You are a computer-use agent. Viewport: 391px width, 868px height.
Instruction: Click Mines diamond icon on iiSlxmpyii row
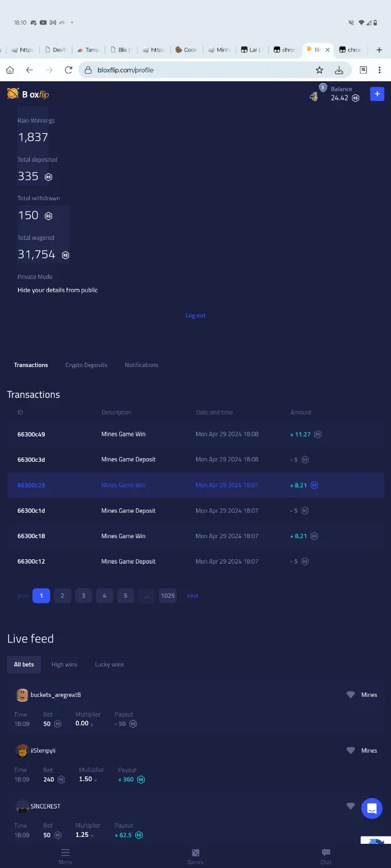click(x=351, y=751)
